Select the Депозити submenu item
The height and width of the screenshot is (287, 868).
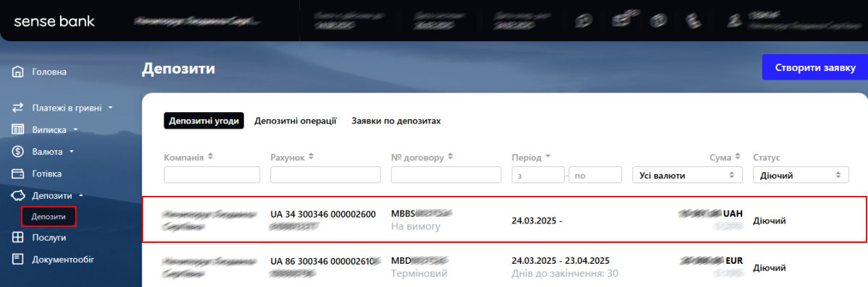(48, 216)
